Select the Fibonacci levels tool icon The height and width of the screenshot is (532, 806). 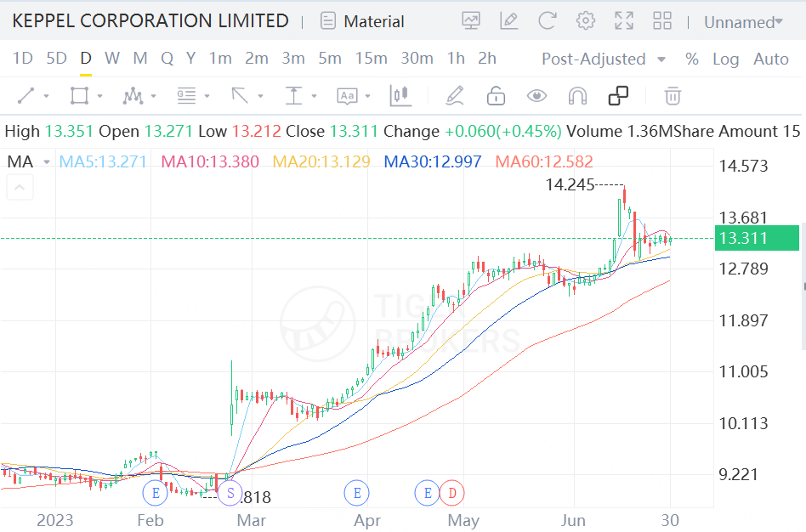[186, 95]
